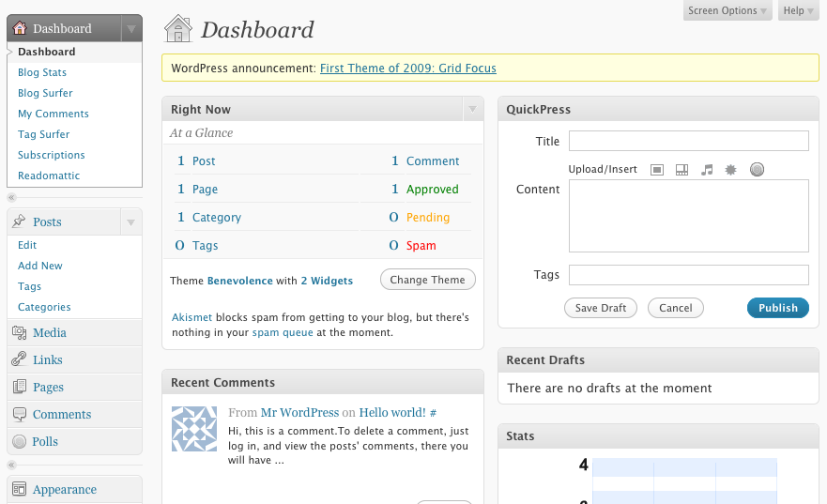Publish the QuickPress post
Screen dimensions: 827x504
point(778,308)
